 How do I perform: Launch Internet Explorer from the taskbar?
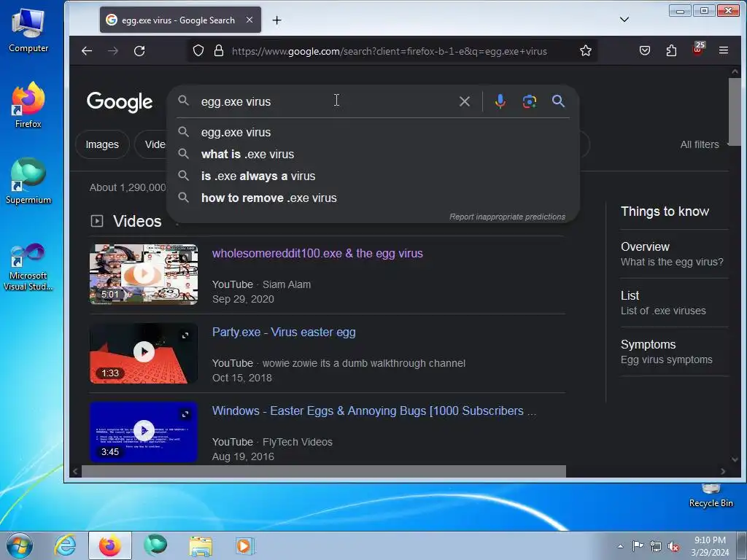pyautogui.click(x=65, y=545)
